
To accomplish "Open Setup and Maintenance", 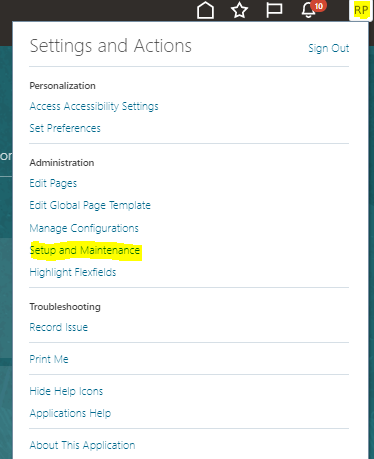I will pos(85,250).
